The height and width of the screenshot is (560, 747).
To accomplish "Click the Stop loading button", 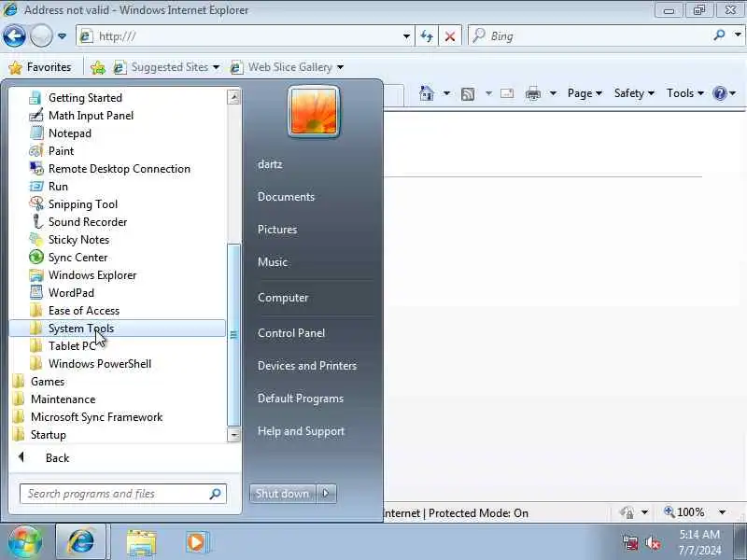I will [x=450, y=36].
